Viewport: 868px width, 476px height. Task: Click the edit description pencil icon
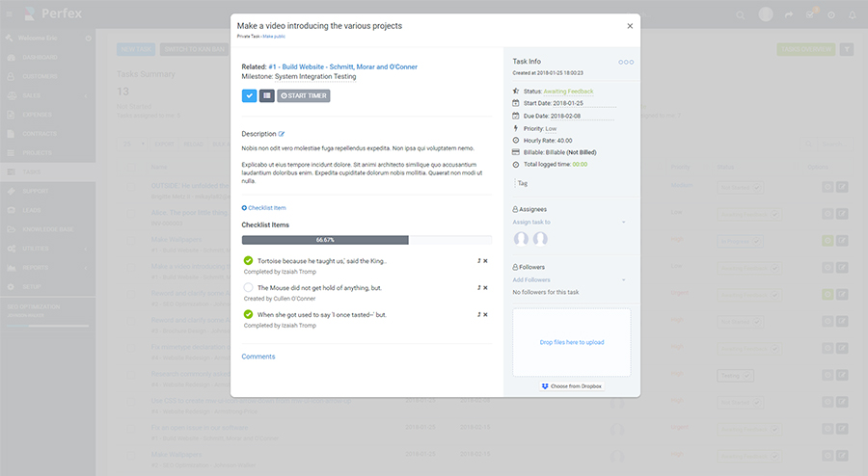tap(282, 134)
